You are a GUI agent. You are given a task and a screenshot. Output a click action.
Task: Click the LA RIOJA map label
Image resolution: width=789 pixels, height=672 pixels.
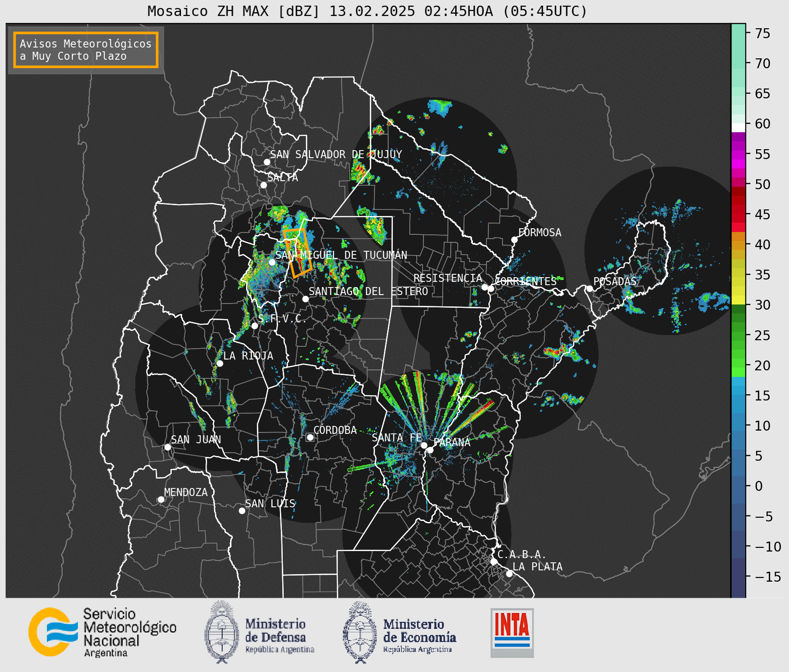248,356
